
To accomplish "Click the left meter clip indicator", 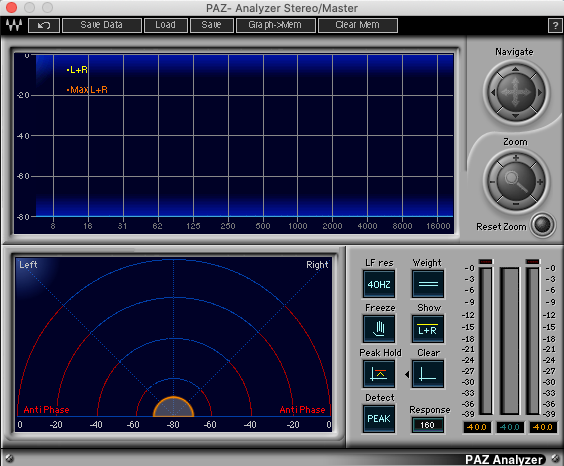I will point(486,261).
